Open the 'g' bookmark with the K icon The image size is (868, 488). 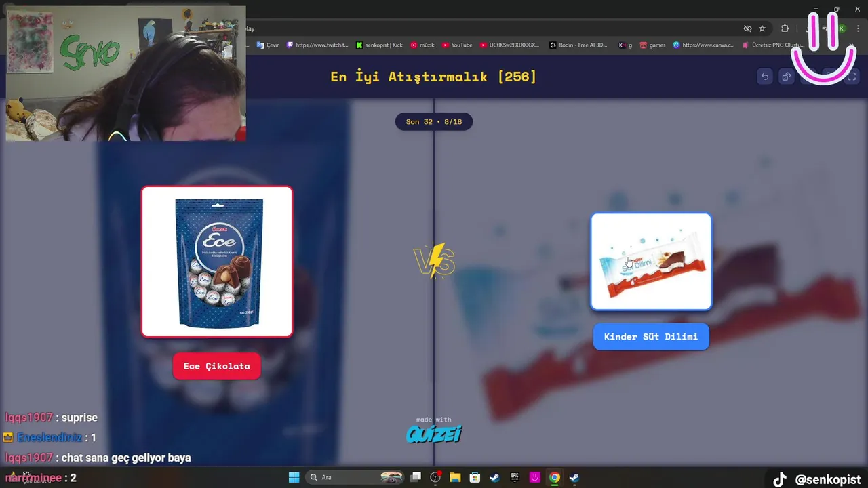click(x=625, y=45)
